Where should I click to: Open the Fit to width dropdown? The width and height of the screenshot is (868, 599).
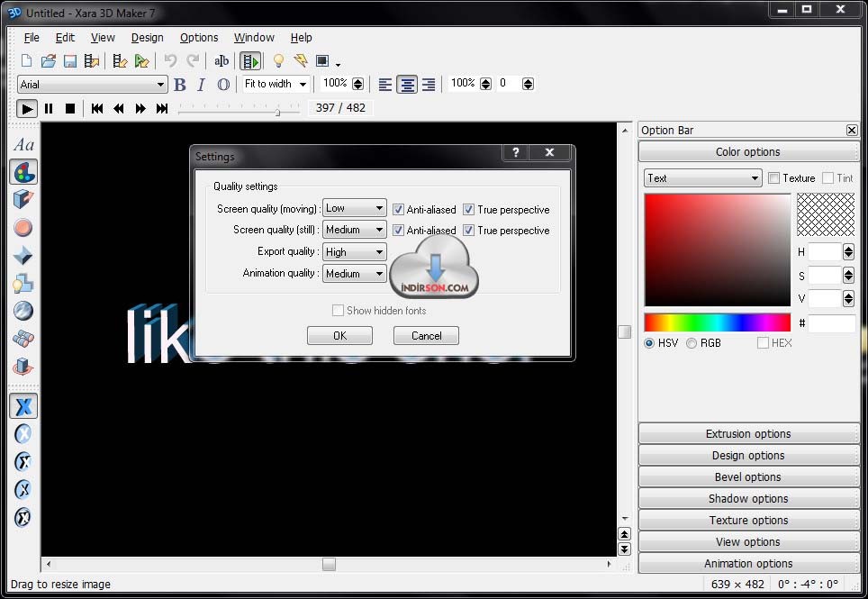pos(276,84)
